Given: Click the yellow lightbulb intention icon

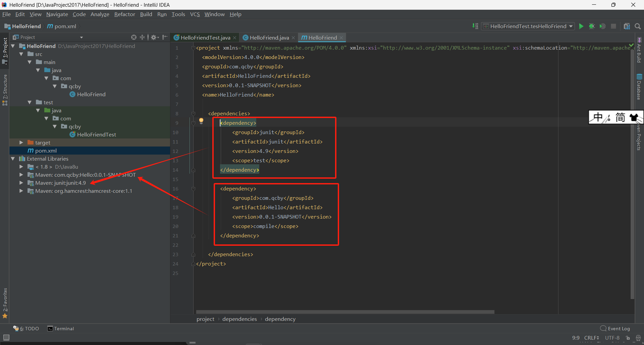Looking at the screenshot, I should pos(201,121).
